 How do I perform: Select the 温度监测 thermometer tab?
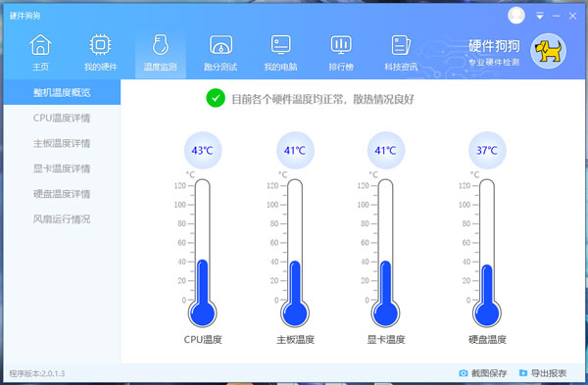(x=161, y=52)
